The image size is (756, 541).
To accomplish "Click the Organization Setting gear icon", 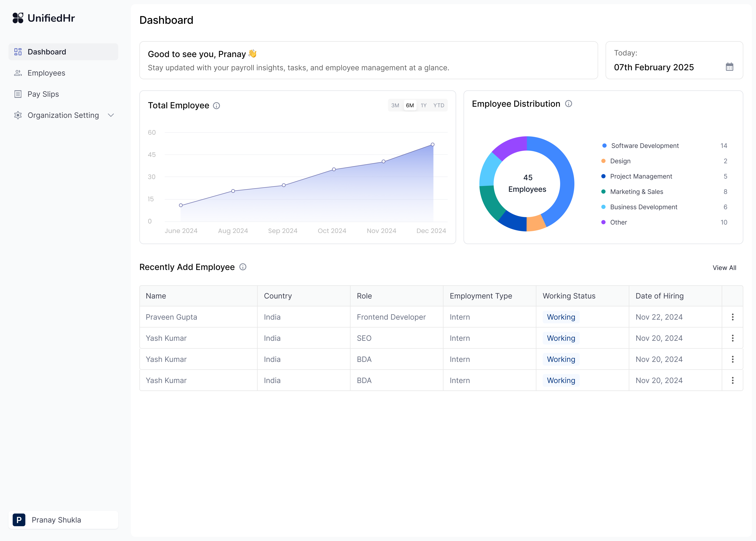I will [18, 115].
